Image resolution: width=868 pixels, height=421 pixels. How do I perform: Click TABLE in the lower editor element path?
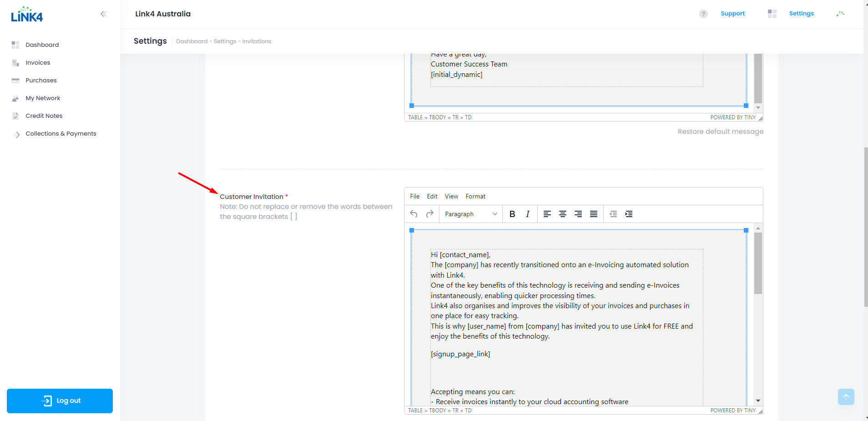tap(415, 411)
